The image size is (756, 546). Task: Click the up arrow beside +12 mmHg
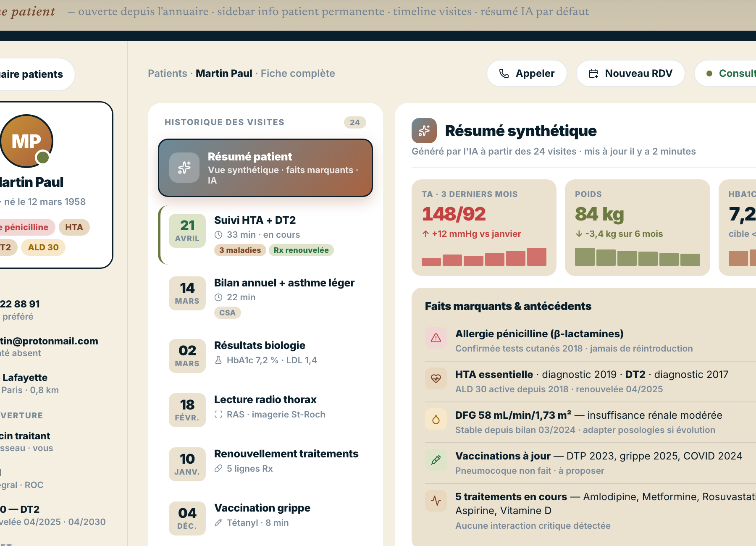426,234
